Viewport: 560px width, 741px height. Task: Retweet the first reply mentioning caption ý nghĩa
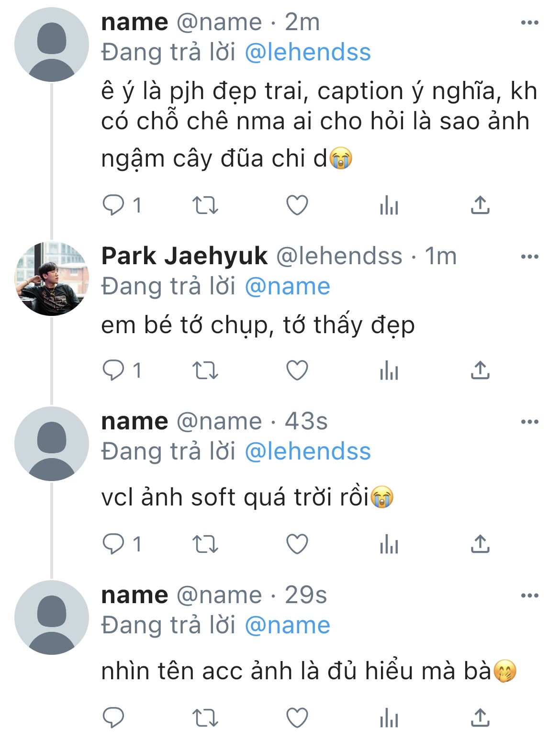pyautogui.click(x=205, y=205)
